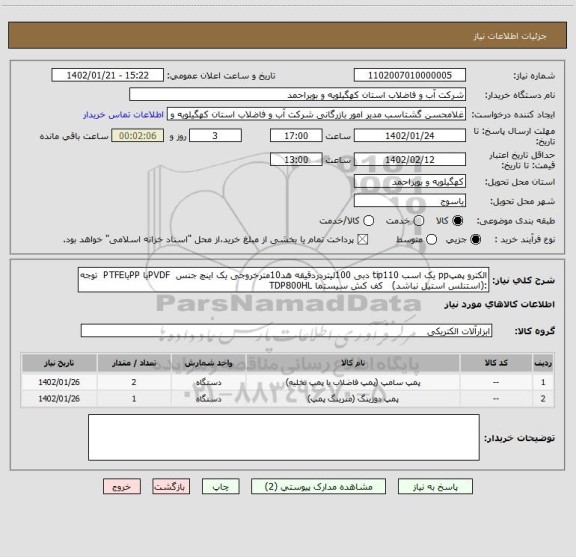
Task: Select the جزیی purchase type radio
Action: pos(475,240)
